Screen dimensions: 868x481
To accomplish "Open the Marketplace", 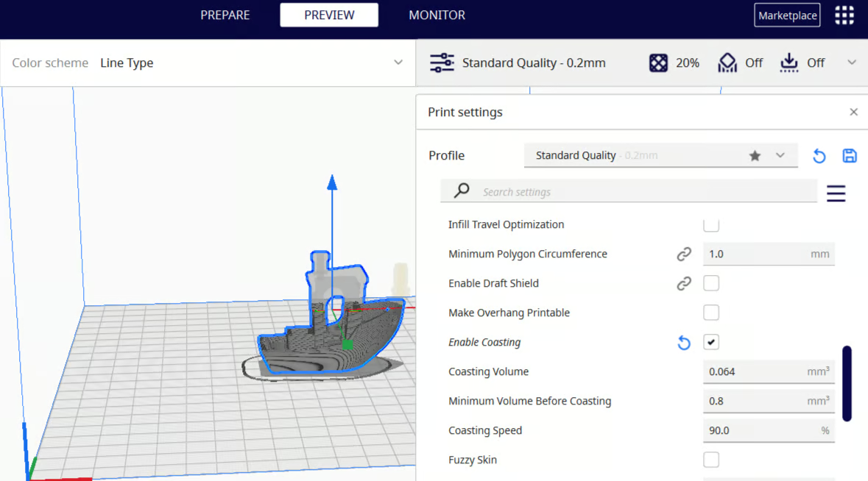I will click(787, 15).
